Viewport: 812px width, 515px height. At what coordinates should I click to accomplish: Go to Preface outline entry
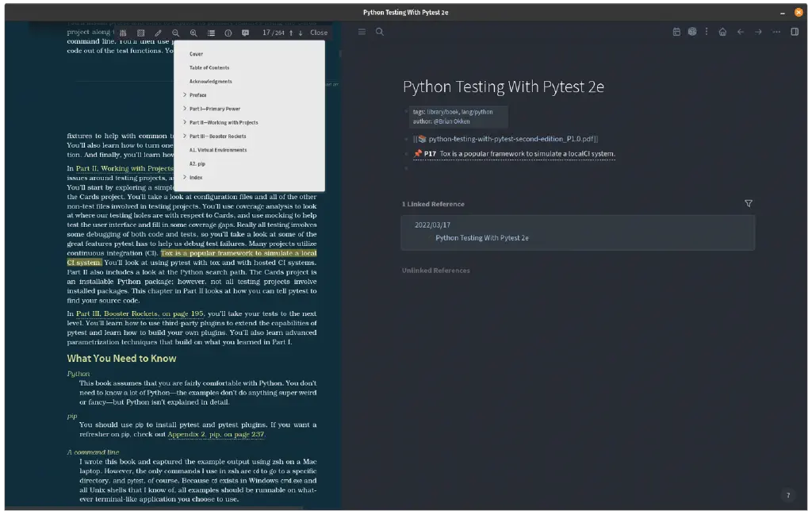click(x=197, y=94)
